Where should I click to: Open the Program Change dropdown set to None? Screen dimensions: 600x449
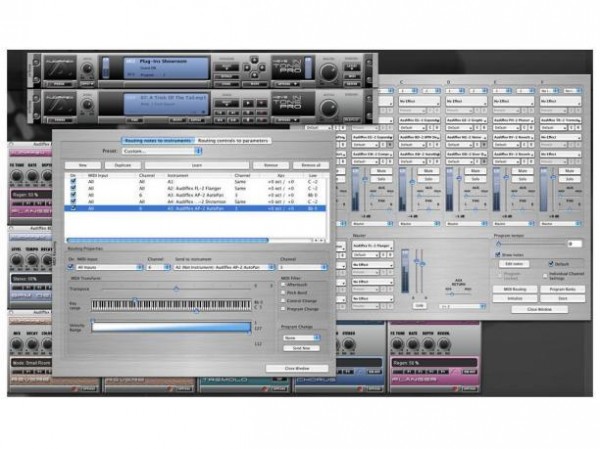click(302, 337)
